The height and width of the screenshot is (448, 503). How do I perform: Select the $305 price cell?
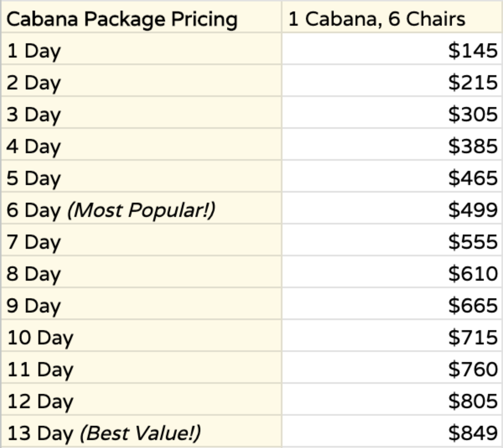click(472, 115)
